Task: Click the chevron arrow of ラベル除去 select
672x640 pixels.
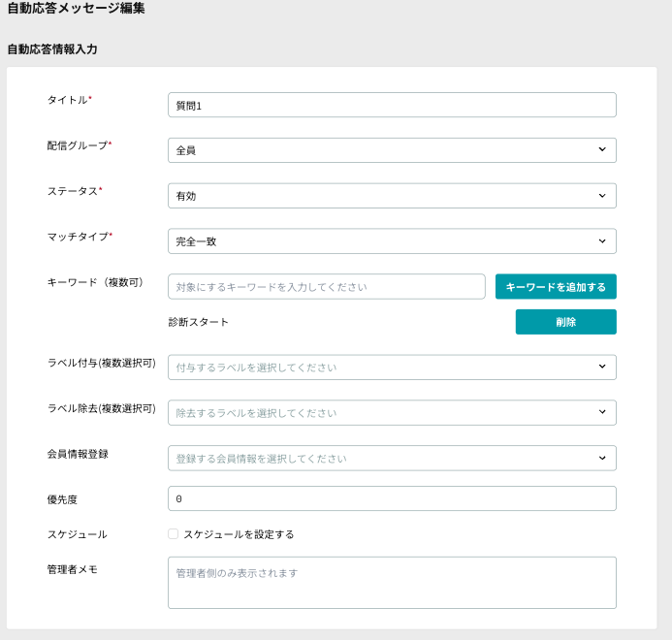Action: pyautogui.click(x=602, y=412)
